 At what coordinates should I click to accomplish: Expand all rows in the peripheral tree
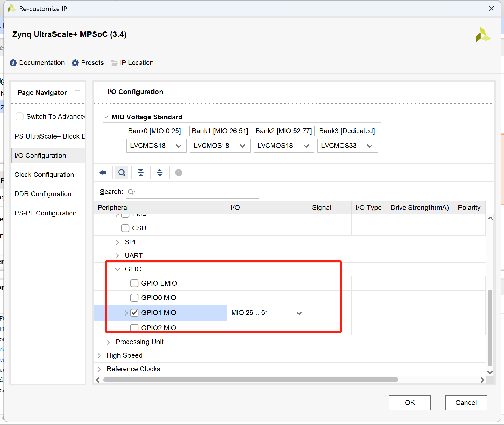(x=160, y=172)
